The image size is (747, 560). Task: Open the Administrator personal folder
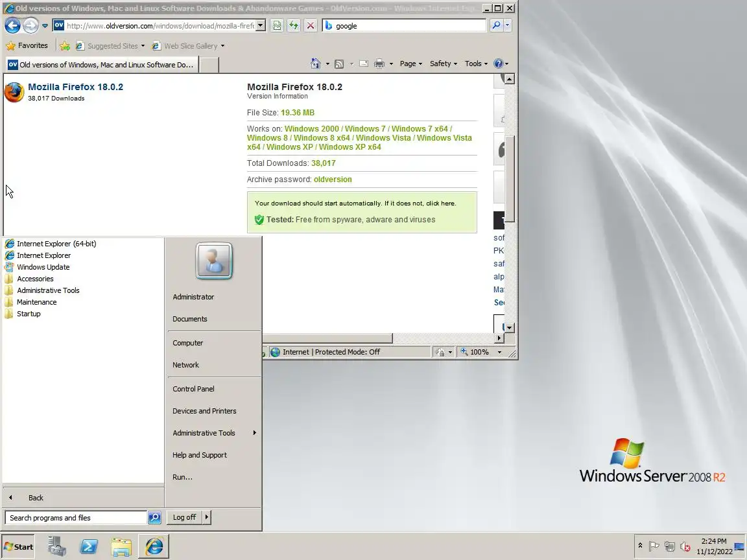click(x=193, y=297)
